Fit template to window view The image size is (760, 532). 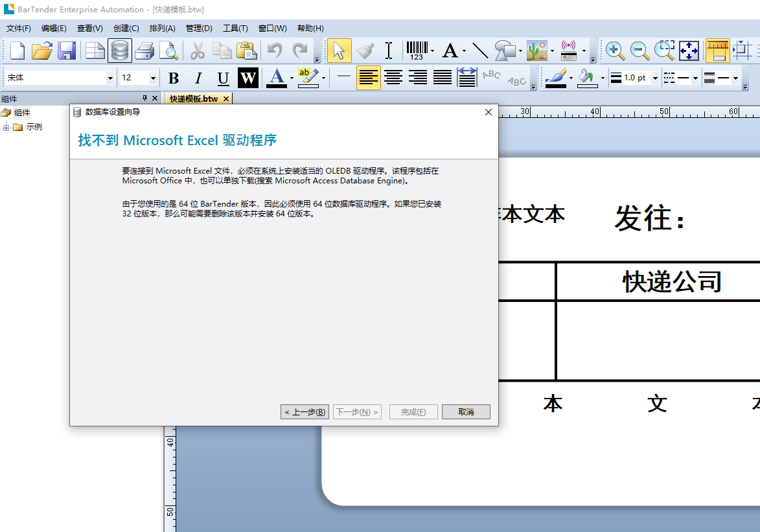point(689,51)
